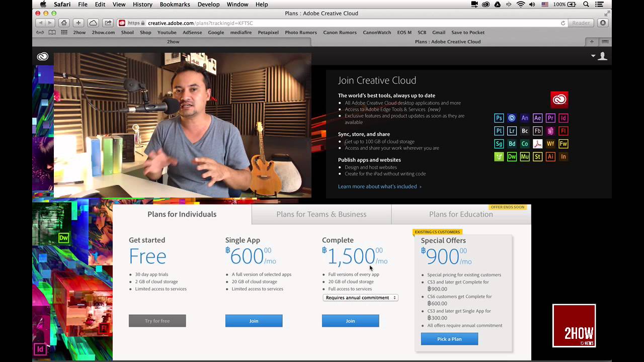644x362 pixels.
Task: Click the SpeedGrade Sg app icon
Action: tap(499, 144)
